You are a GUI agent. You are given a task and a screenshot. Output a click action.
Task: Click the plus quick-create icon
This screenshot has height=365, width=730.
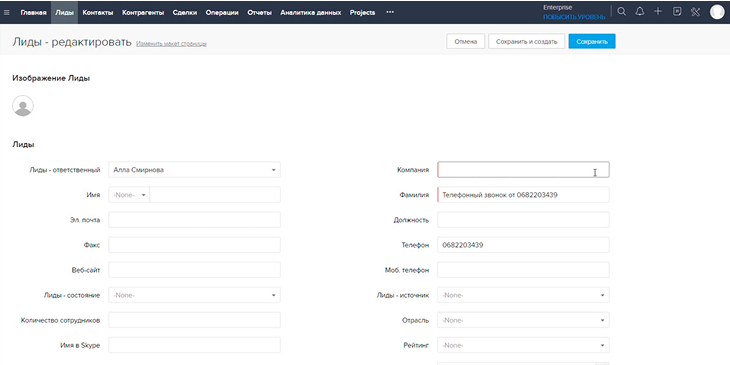coord(658,12)
